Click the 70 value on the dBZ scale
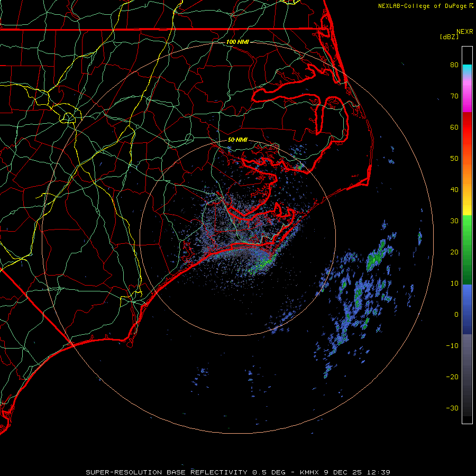 [x=454, y=96]
